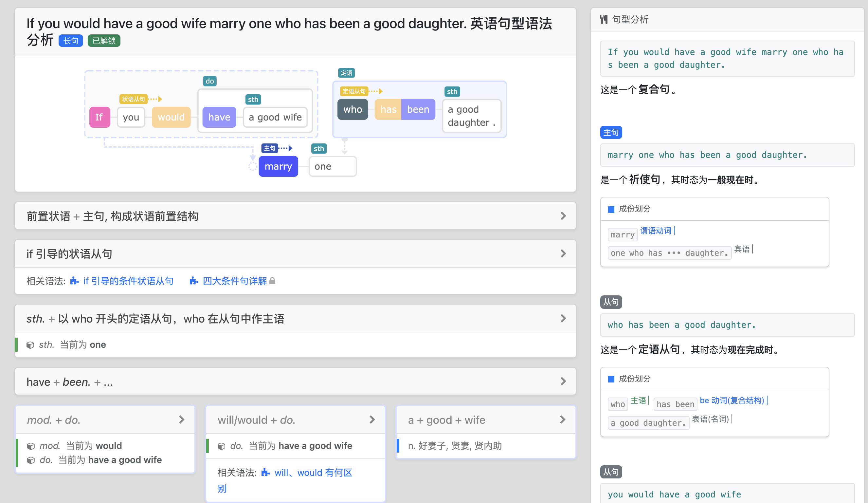The image size is (868, 503).
Task: Click sth tag above a good wife
Action: (253, 100)
